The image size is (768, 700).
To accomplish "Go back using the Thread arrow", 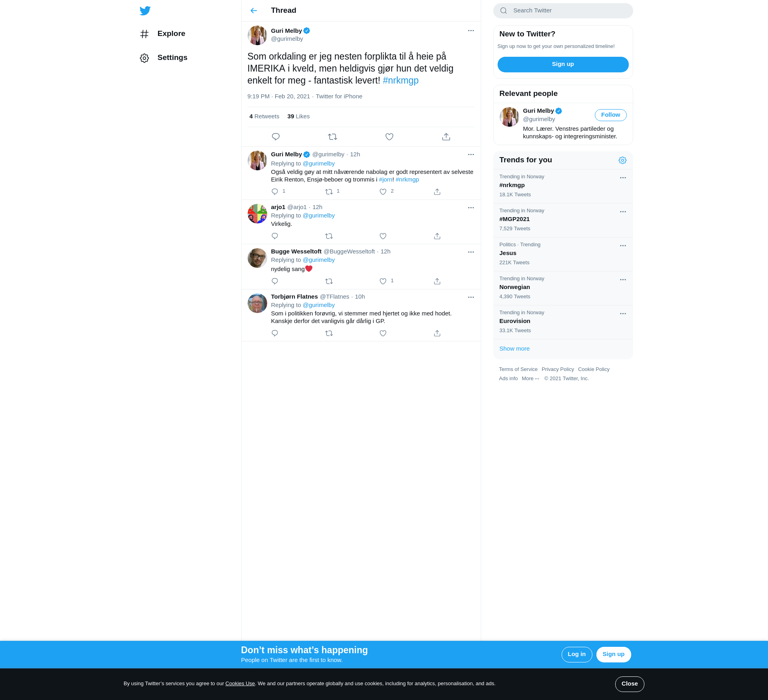I will point(254,10).
